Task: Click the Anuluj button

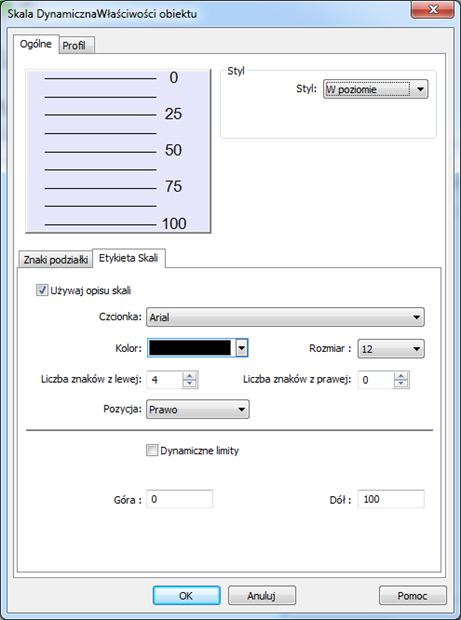Action: coord(262,595)
